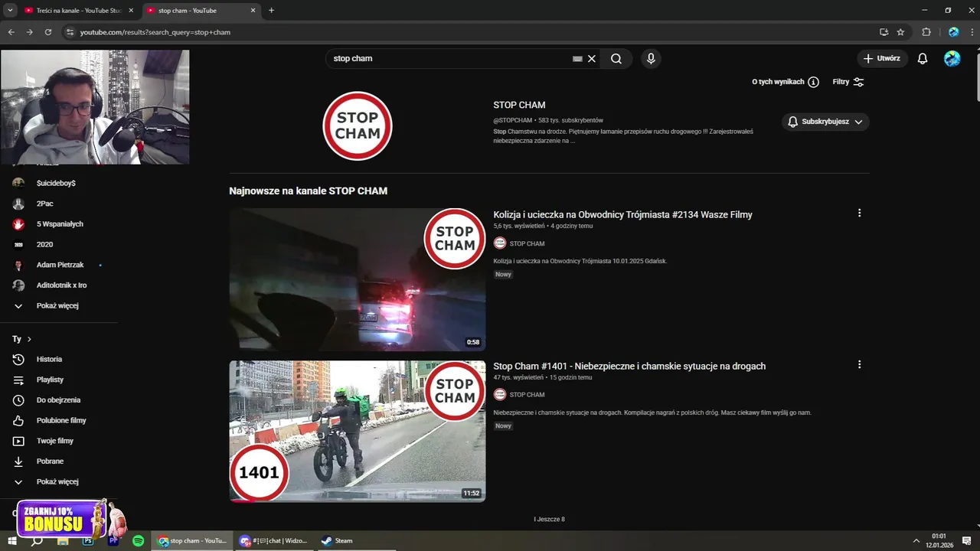Click the Utwórz create button
The image size is (980, 551).
882,59
